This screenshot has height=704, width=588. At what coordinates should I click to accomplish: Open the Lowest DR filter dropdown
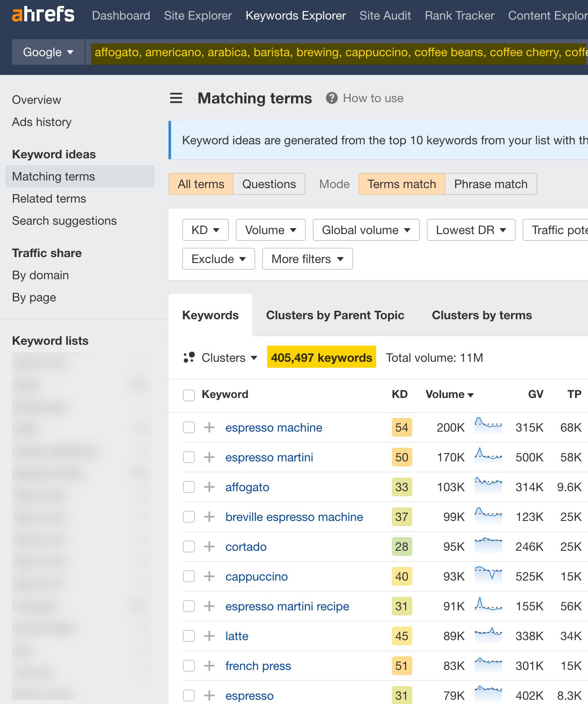(471, 230)
